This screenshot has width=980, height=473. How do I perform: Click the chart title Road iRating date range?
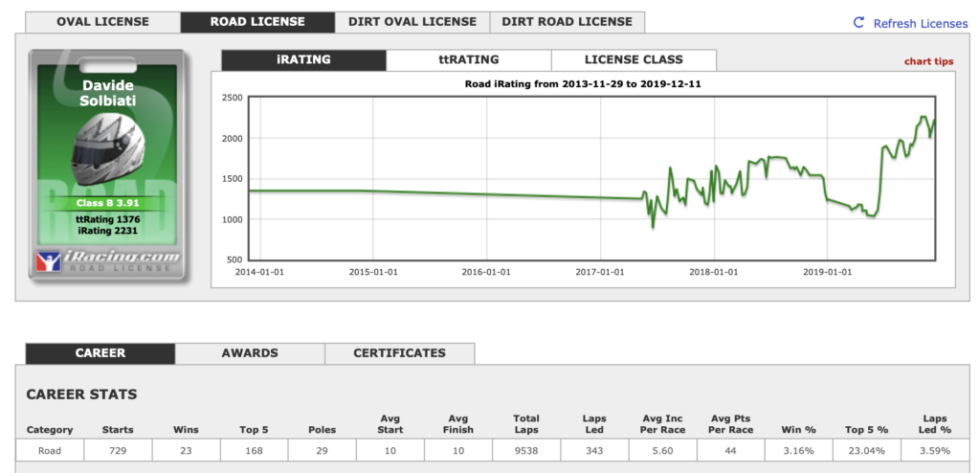click(x=583, y=83)
